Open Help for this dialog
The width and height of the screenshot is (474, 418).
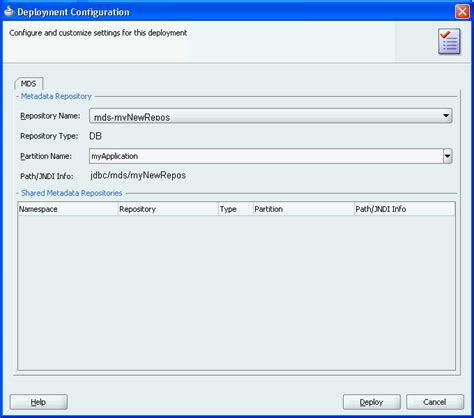click(39, 402)
